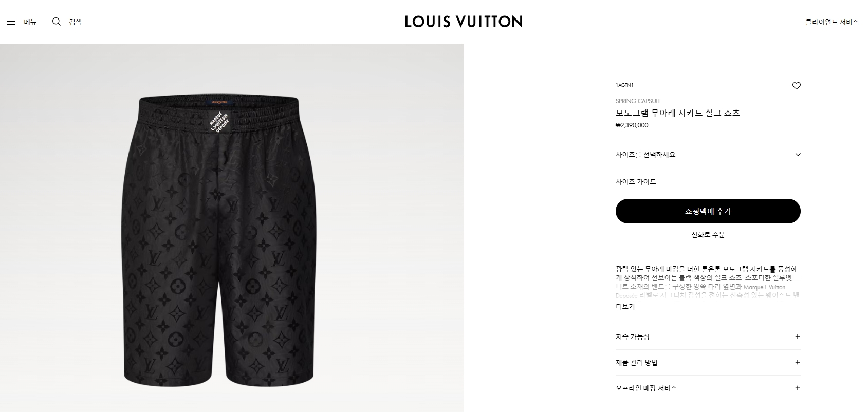Click the 쇼핑백에 추가 button
The image size is (868, 412).
point(708,211)
